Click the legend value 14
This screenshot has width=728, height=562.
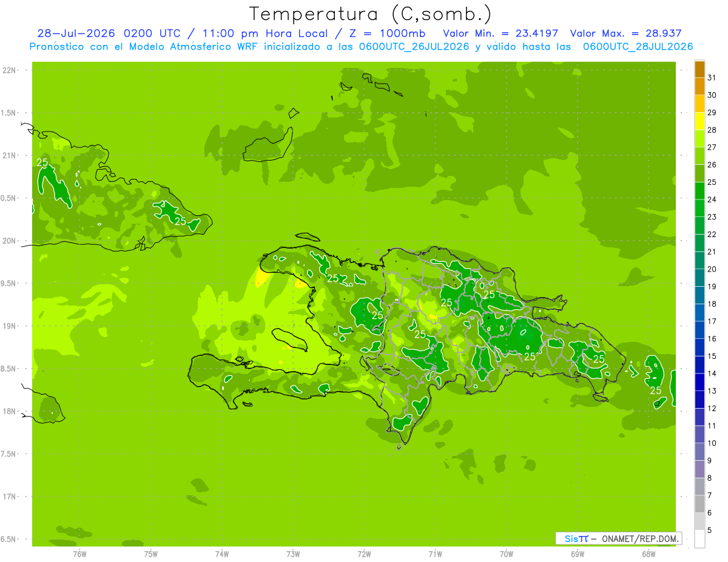(x=712, y=373)
